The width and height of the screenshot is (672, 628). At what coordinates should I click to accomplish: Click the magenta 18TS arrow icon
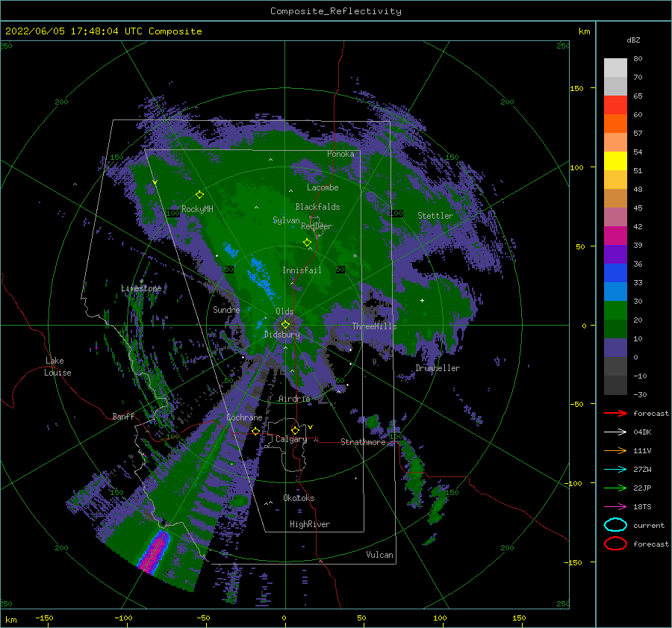(615, 507)
